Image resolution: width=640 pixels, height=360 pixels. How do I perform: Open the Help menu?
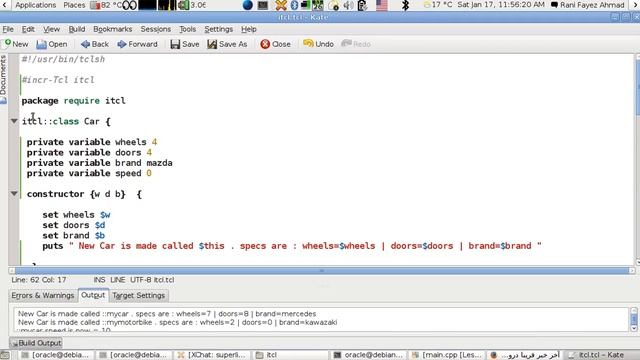click(x=249, y=29)
